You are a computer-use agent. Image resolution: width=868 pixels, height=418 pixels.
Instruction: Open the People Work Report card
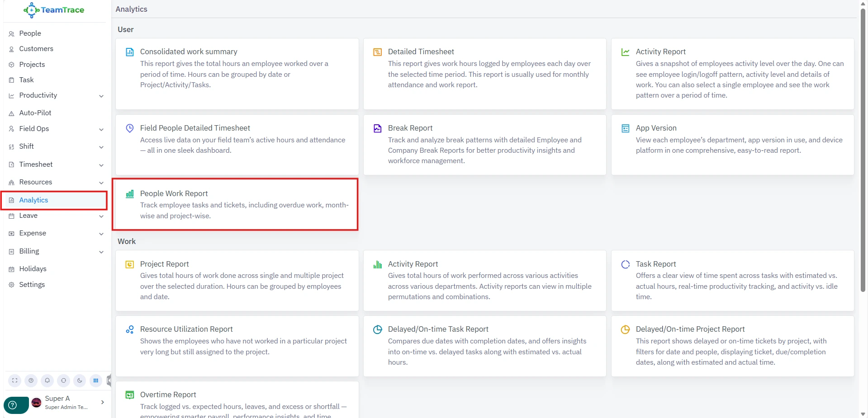(235, 204)
